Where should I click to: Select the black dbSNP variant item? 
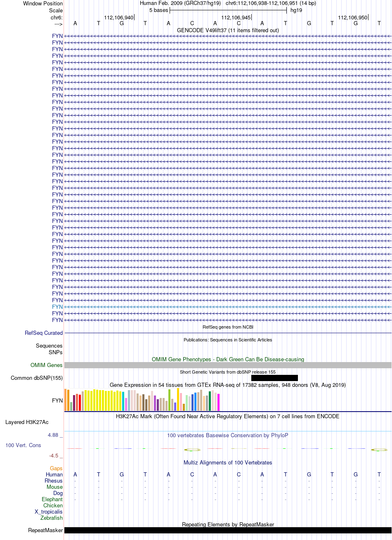(x=274, y=378)
